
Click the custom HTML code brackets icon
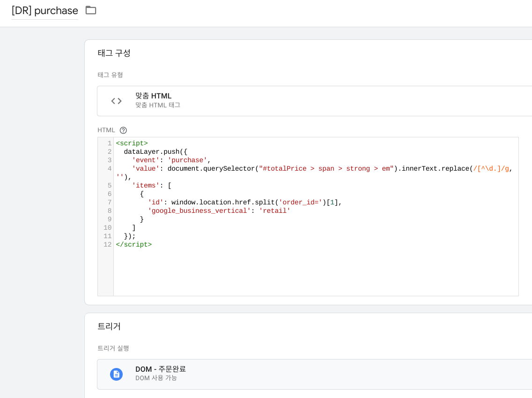point(116,101)
